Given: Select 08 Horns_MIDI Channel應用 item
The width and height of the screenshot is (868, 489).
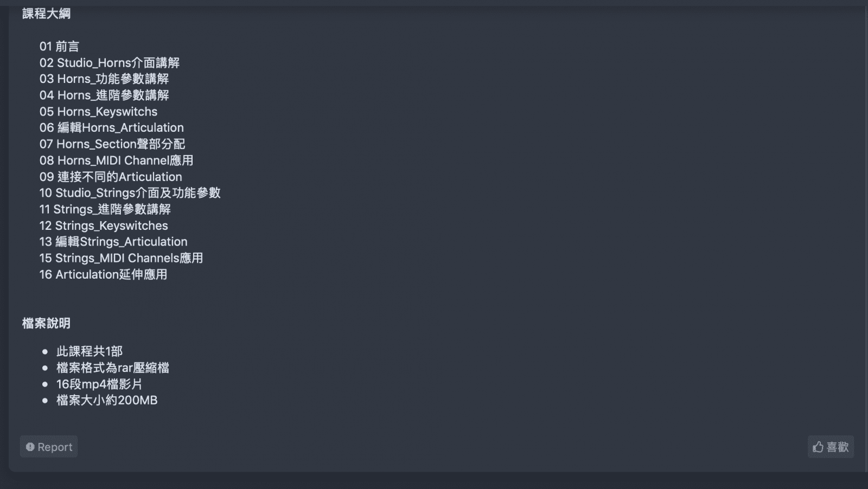Looking at the screenshot, I should (116, 160).
